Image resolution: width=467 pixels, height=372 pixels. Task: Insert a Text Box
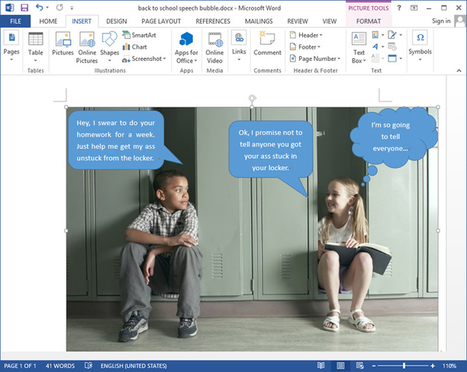tap(359, 47)
